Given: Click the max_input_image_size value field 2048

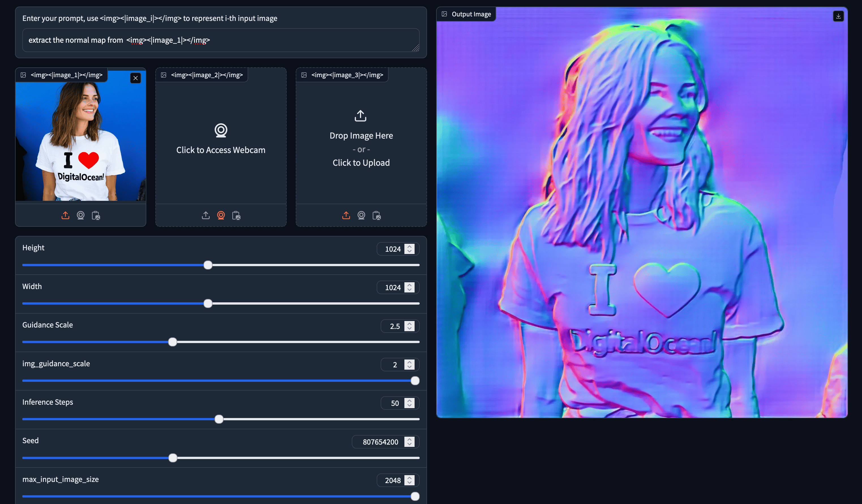Looking at the screenshot, I should point(398,481).
